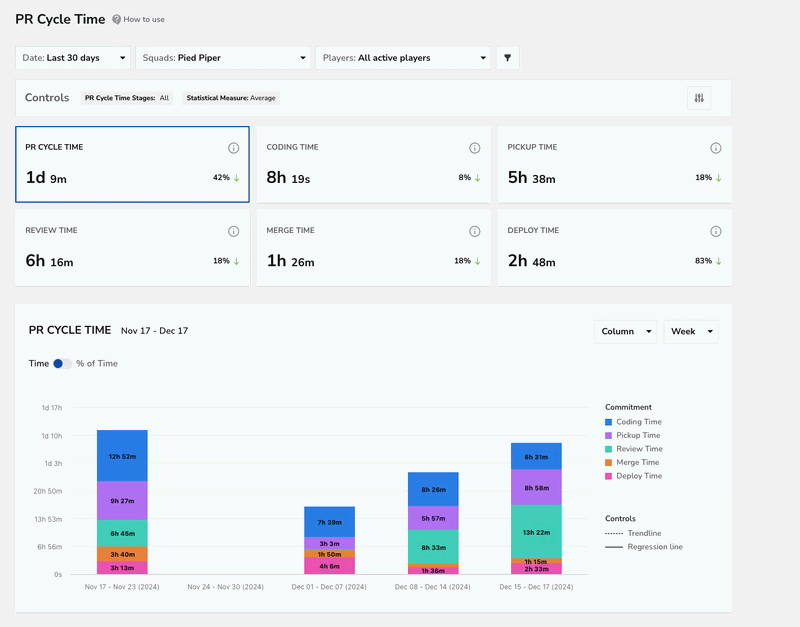The height and width of the screenshot is (627, 800).
Task: Select the Review Time metric card
Action: click(x=133, y=247)
